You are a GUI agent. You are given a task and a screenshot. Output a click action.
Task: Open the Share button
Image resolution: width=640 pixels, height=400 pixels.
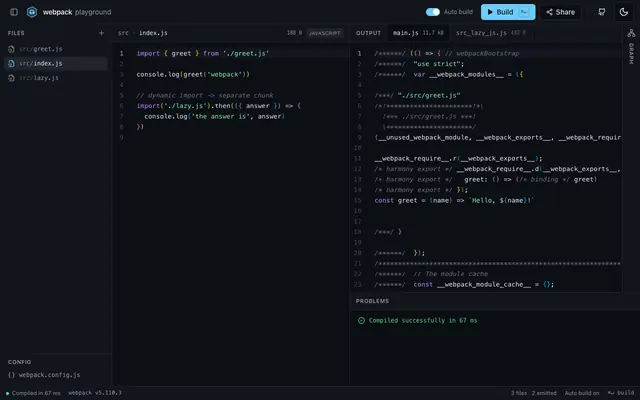click(560, 12)
